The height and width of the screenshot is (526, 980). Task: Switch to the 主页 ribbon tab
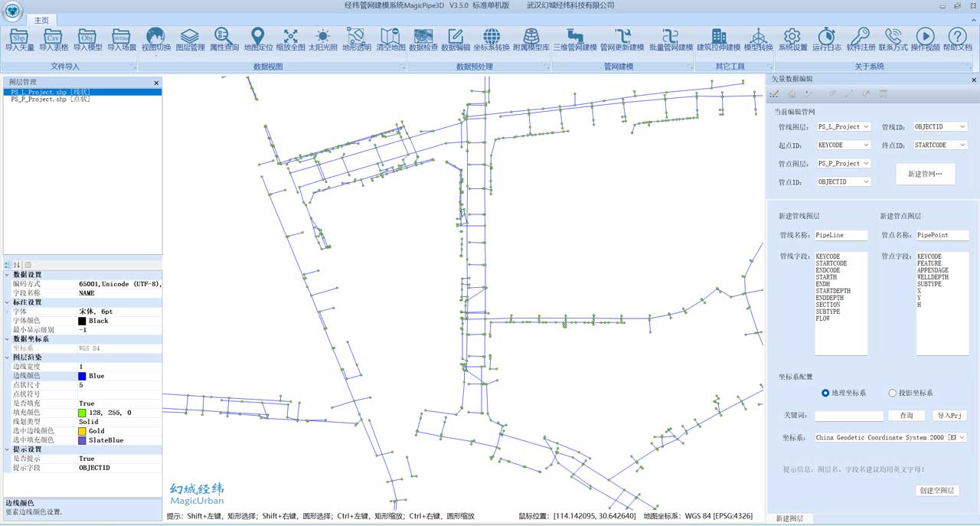coord(41,20)
